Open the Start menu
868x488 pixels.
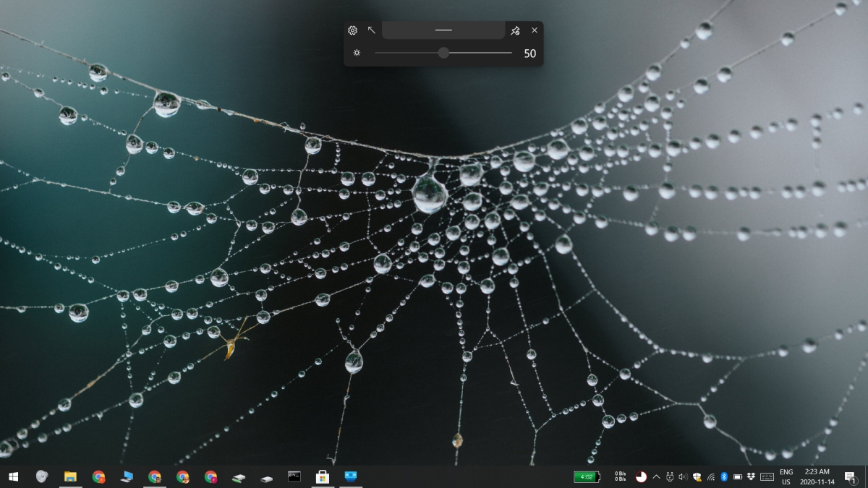(x=15, y=477)
